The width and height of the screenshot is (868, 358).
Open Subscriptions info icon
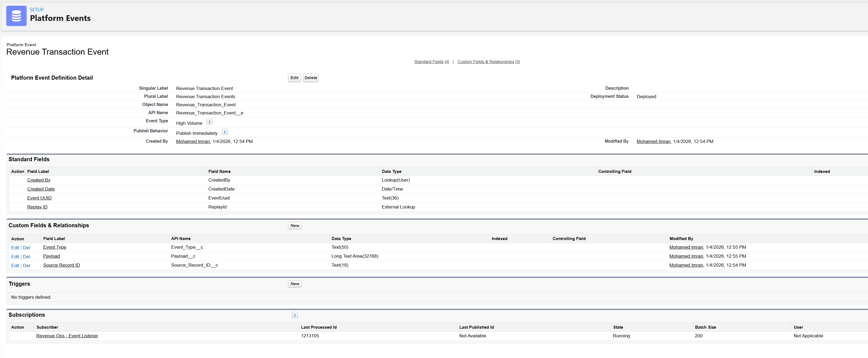coord(294,315)
